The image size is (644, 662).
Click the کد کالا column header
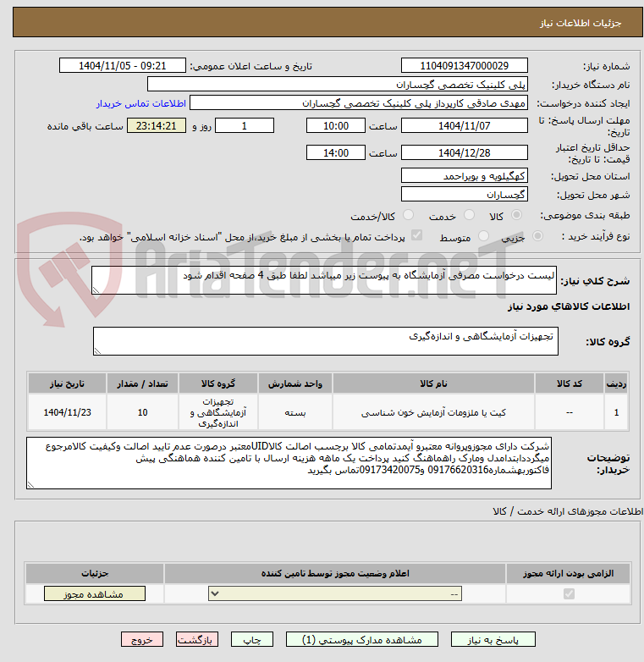click(569, 383)
